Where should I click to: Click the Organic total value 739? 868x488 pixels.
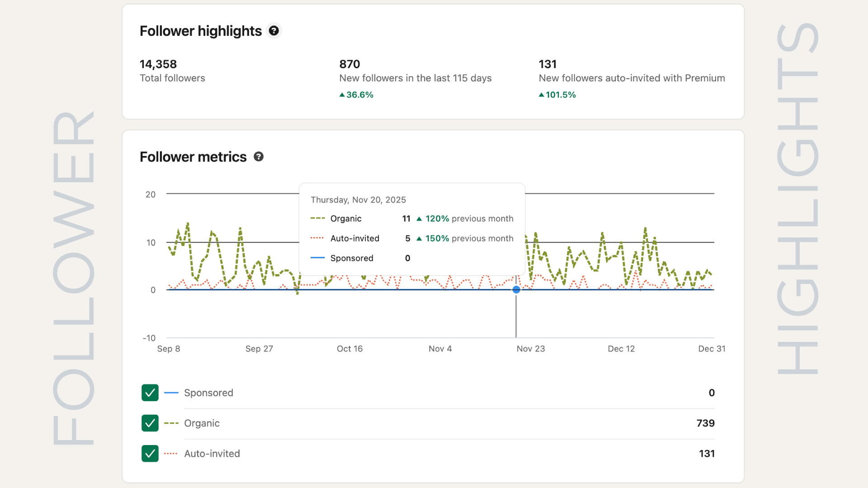[705, 423]
